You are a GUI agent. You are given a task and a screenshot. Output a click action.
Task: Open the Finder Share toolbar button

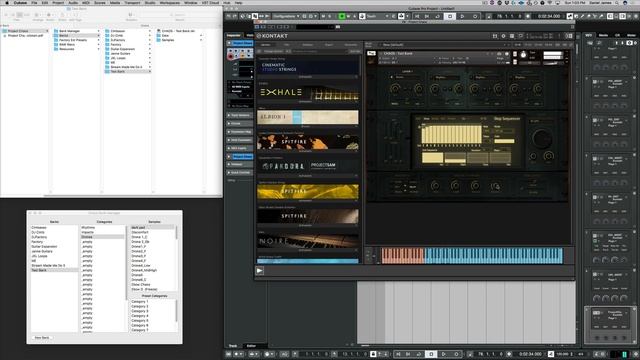(62, 15)
